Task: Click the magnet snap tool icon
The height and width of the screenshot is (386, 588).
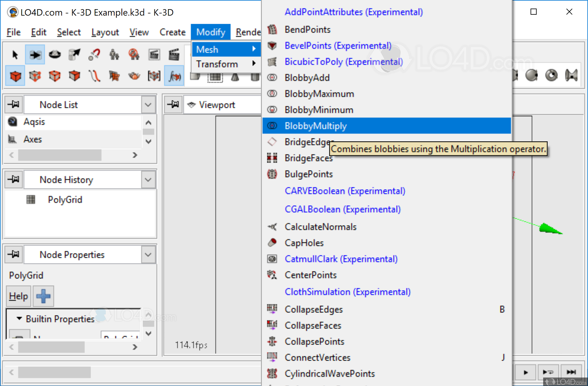Action: [94, 55]
